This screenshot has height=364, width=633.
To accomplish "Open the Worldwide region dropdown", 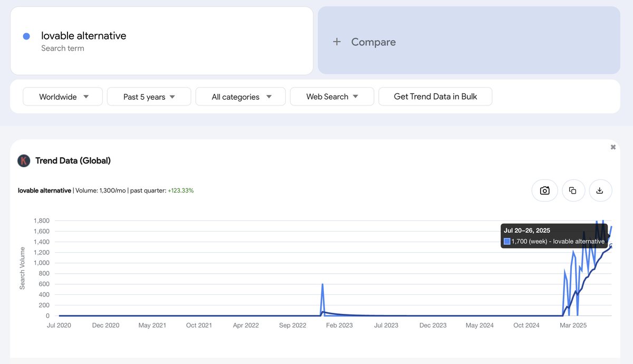I will (63, 97).
